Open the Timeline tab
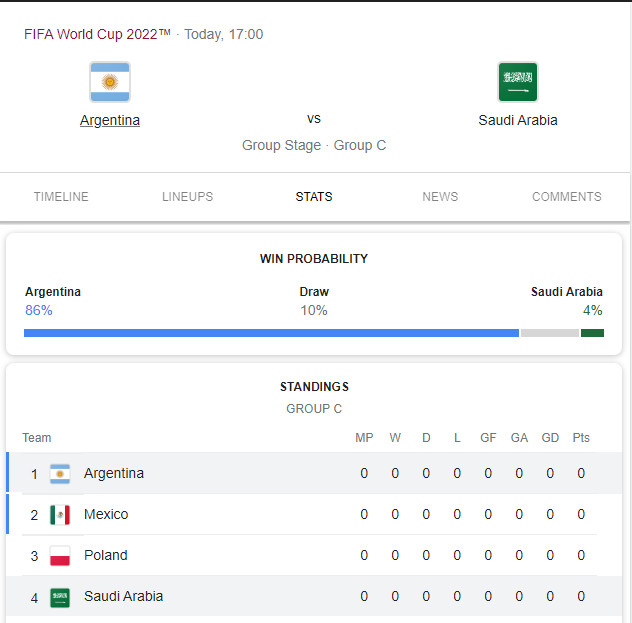 [61, 197]
